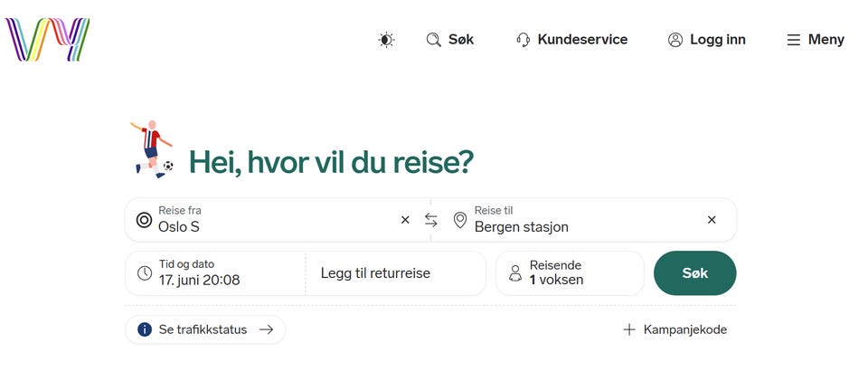Click the green Søk button

click(x=695, y=273)
